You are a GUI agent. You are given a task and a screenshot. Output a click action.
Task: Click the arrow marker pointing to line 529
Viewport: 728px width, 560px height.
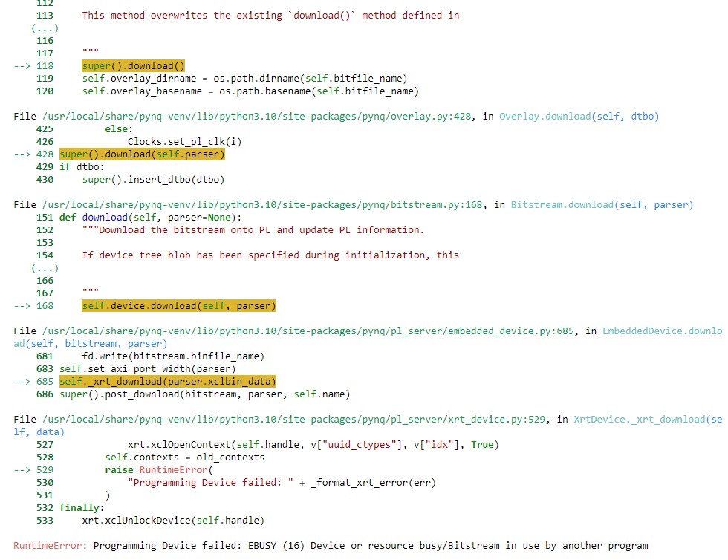[22, 470]
